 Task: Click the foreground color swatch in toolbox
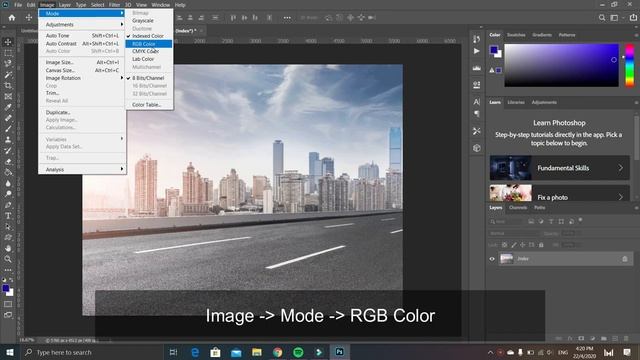pos(6,288)
